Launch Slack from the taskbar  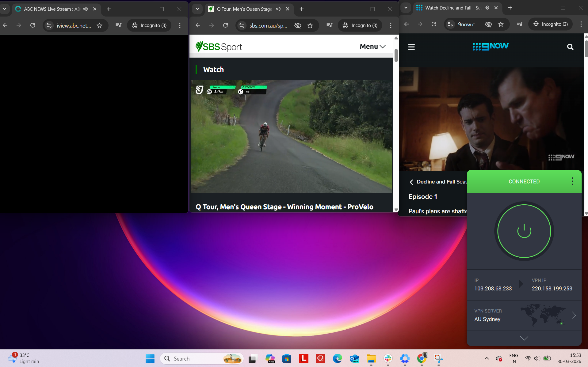(x=388, y=358)
